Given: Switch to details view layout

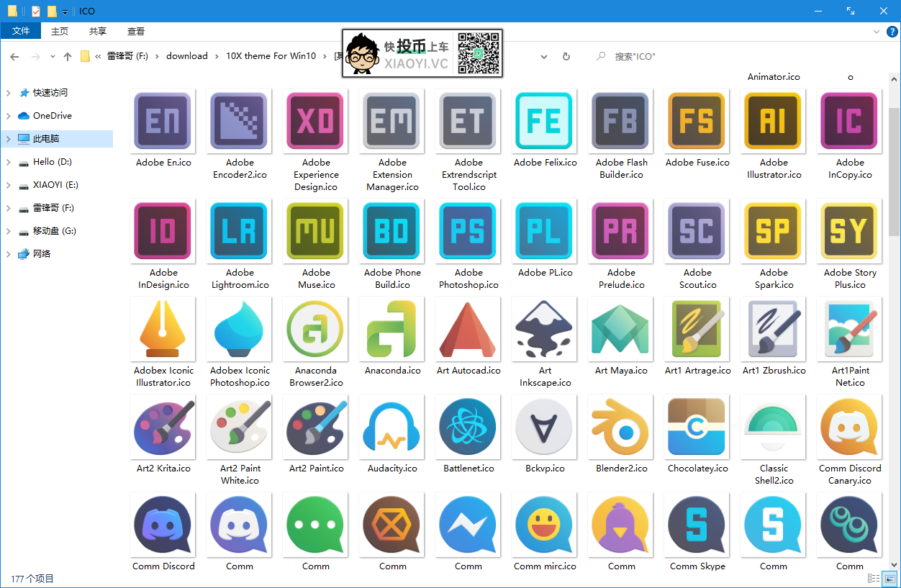Looking at the screenshot, I should pyautogui.click(x=873, y=579).
